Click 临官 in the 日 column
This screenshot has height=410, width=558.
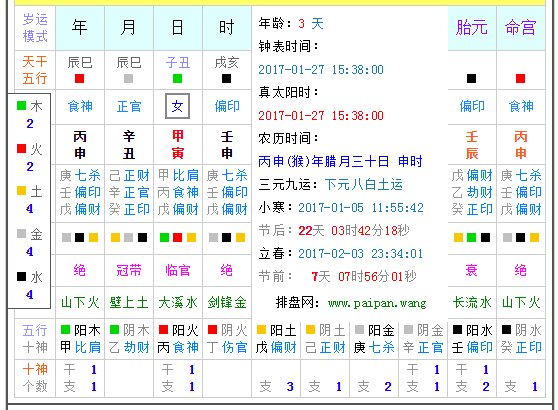click(178, 270)
